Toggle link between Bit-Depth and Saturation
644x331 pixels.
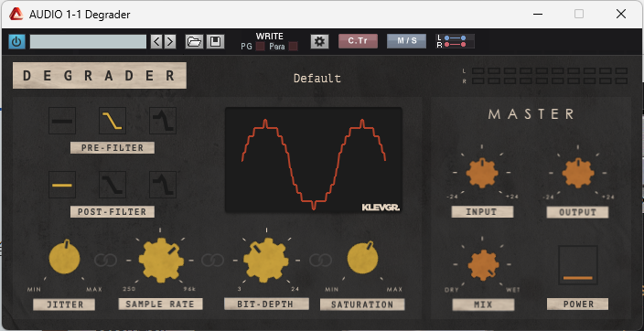pyautogui.click(x=320, y=260)
